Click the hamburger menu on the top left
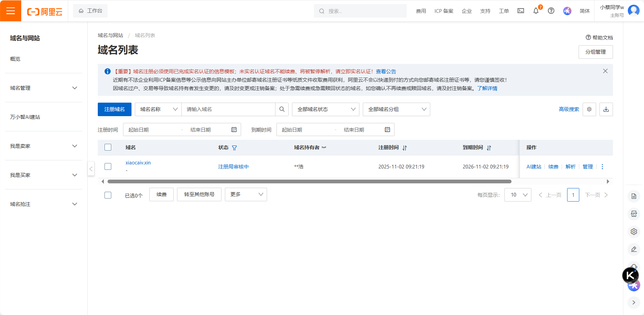This screenshot has width=644, height=315. (x=10, y=10)
